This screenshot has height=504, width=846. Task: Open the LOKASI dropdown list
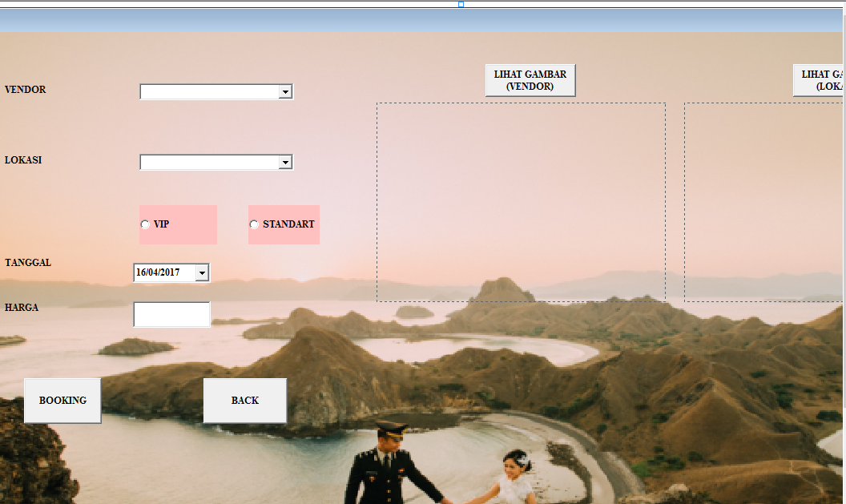coord(286,162)
